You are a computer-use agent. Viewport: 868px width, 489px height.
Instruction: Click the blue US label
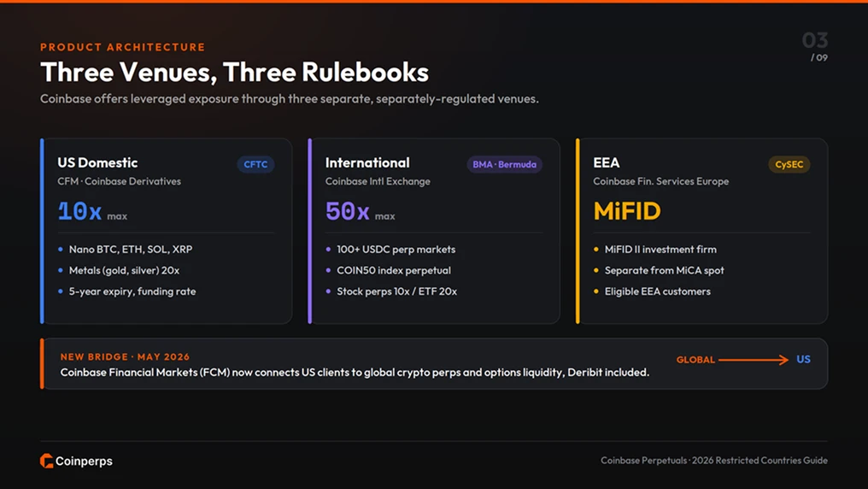[803, 359]
